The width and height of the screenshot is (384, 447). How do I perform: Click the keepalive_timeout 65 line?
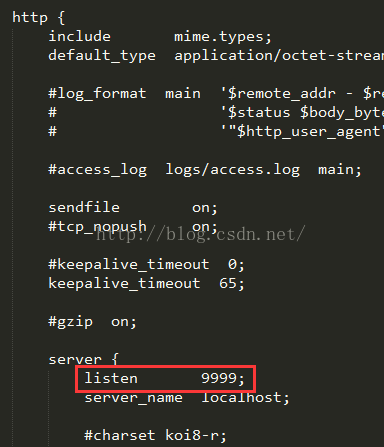[x=147, y=284]
